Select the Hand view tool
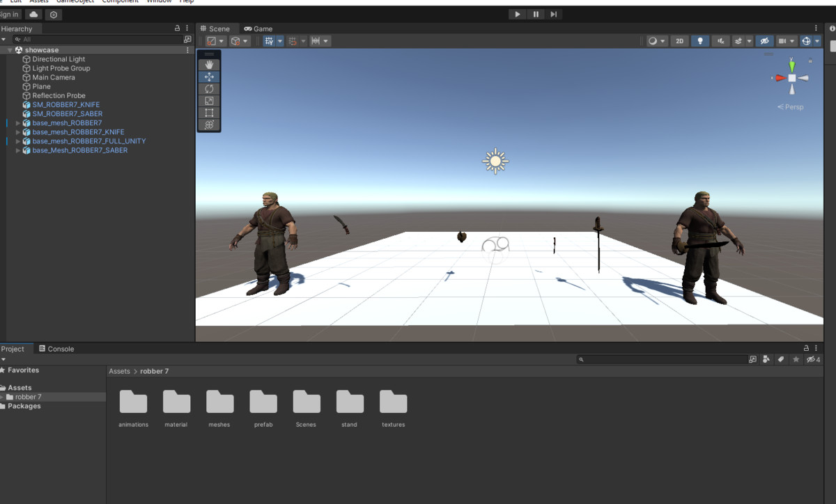Screen dimensions: 836x504 click(x=209, y=65)
